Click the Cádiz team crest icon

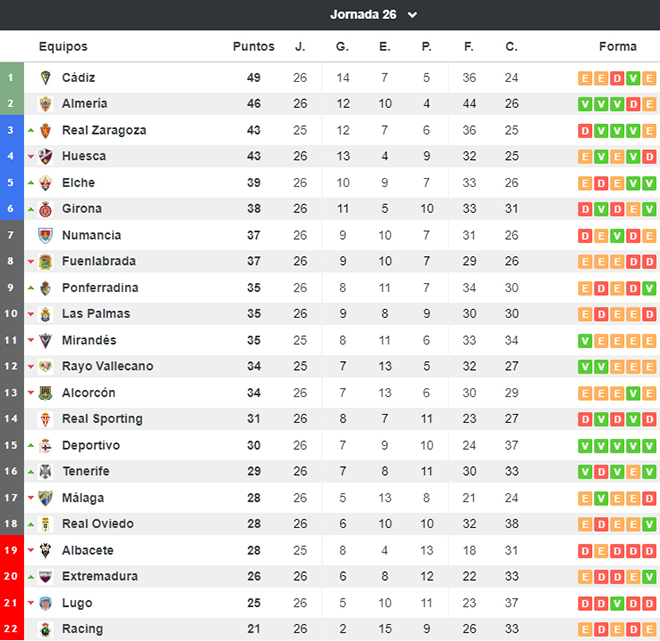[45, 78]
